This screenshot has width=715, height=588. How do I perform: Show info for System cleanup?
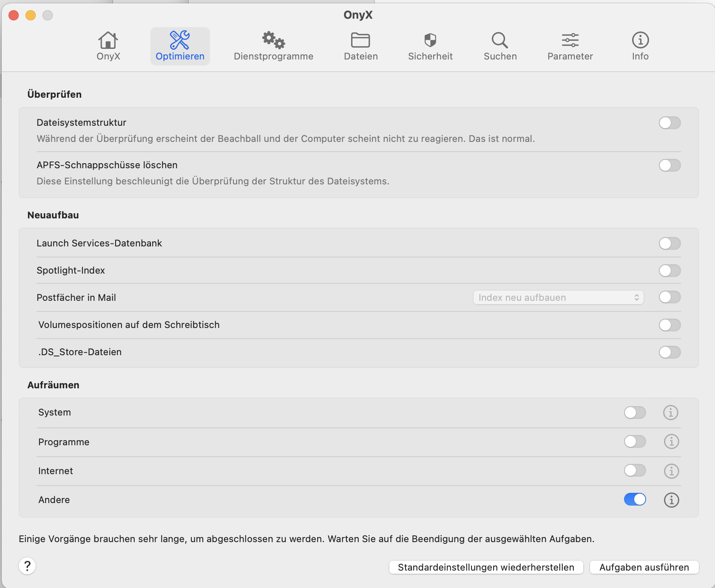(x=671, y=413)
